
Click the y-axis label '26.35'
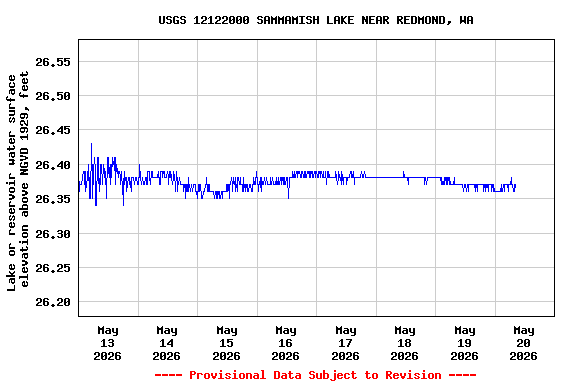tap(53, 199)
